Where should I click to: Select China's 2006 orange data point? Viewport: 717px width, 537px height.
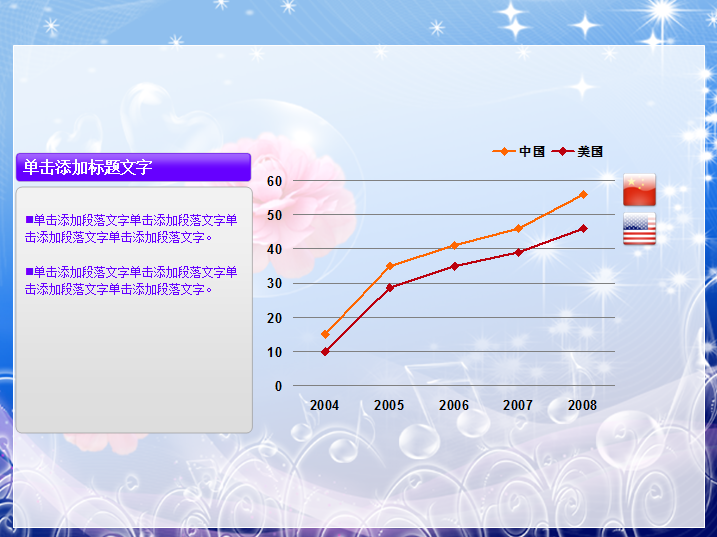coord(454,245)
